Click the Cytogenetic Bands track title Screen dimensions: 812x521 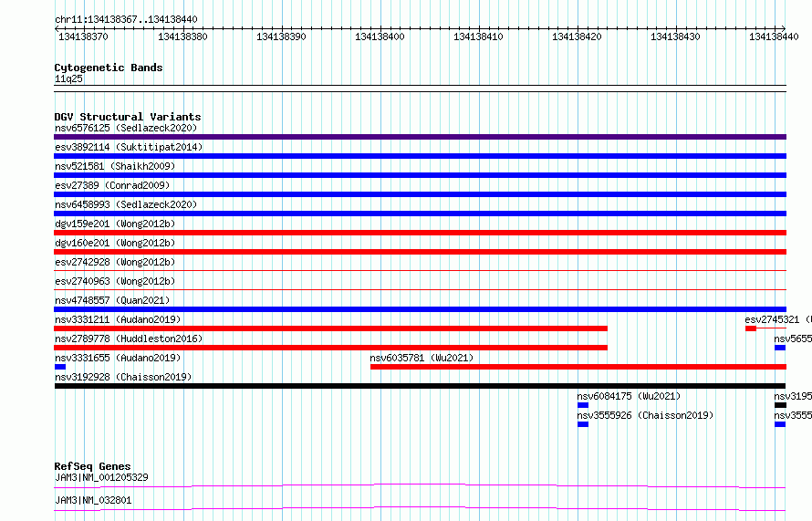[x=109, y=68]
